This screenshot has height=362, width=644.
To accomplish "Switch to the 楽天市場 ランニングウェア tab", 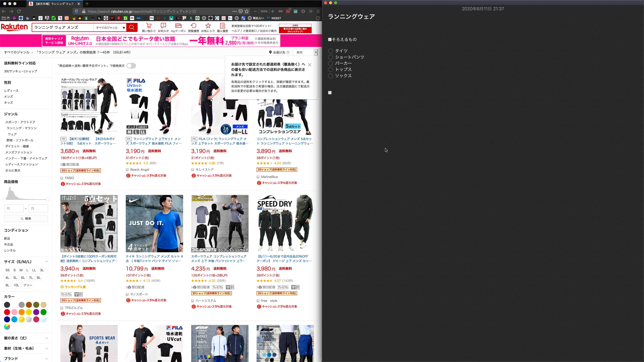I will [x=54, y=4].
